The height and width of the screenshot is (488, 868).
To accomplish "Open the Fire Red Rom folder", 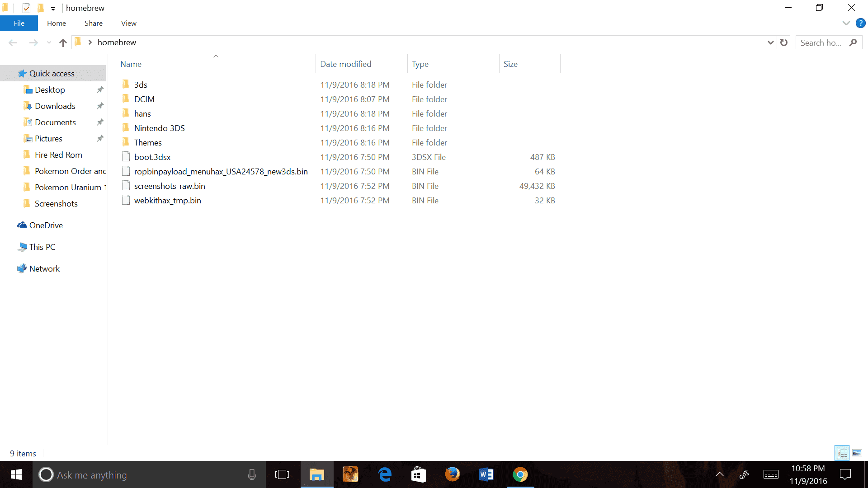I will point(52,155).
